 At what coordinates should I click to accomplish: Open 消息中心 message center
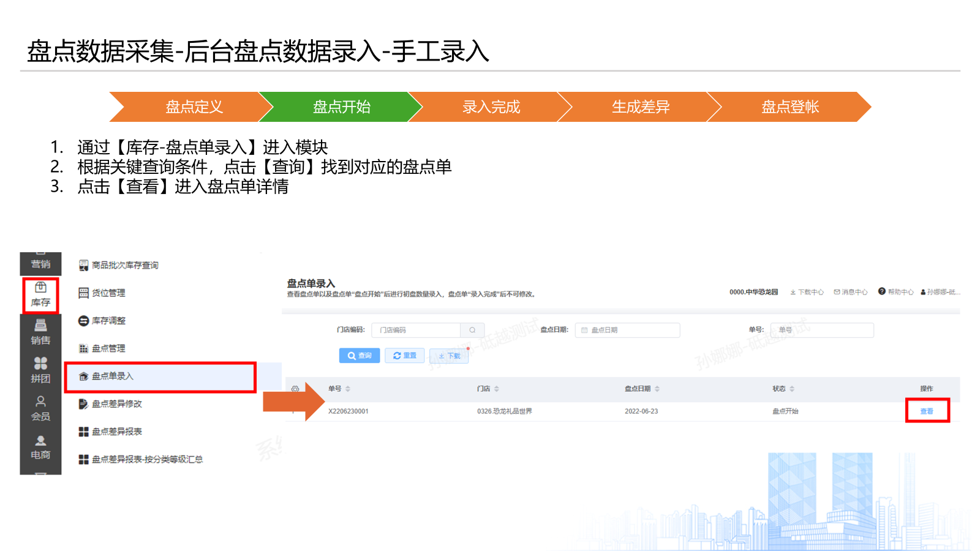pyautogui.click(x=850, y=292)
